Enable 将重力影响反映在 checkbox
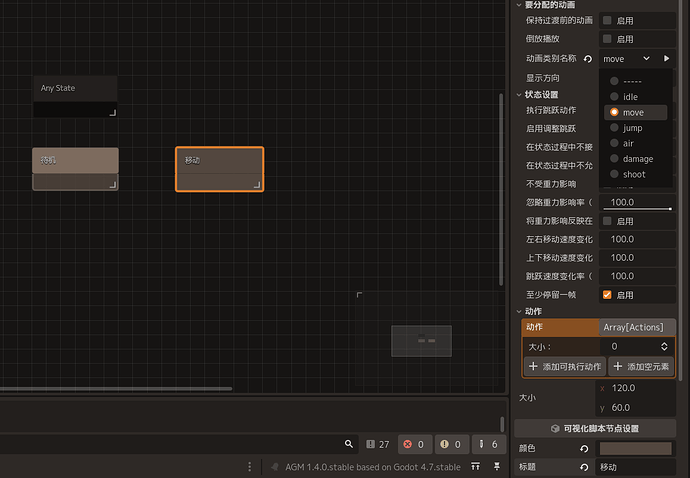Screen dimensions: 690x478 pos(607,221)
